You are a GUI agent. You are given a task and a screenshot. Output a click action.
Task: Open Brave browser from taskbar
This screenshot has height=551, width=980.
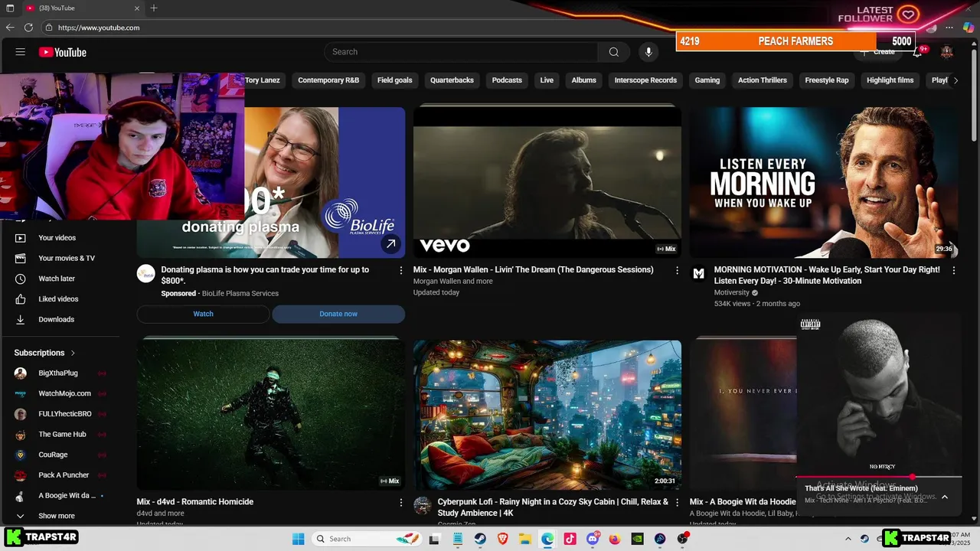(x=502, y=539)
